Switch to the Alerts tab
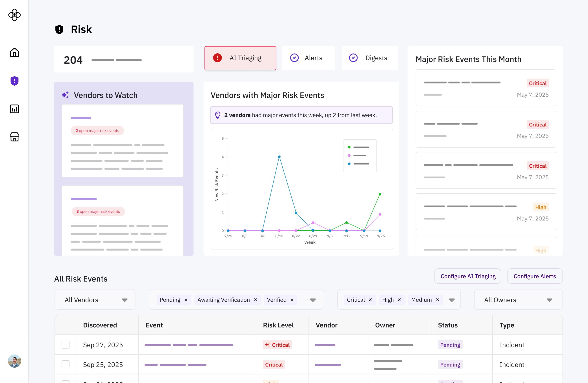Viewport: 588px width, 383px height. [308, 58]
